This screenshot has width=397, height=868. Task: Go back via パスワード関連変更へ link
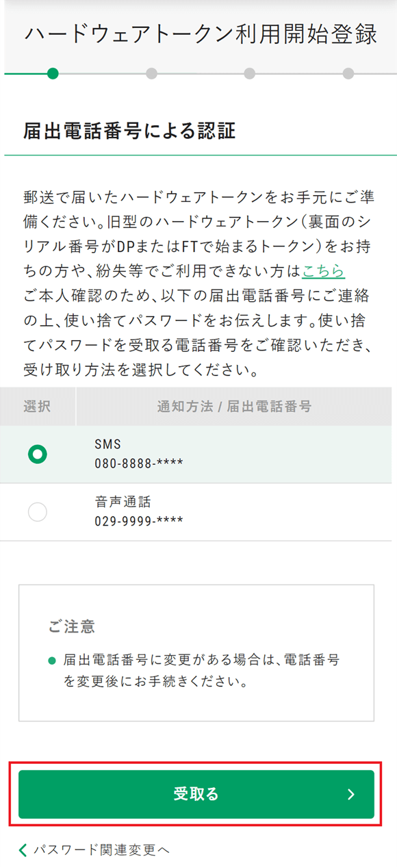pyautogui.click(x=101, y=850)
